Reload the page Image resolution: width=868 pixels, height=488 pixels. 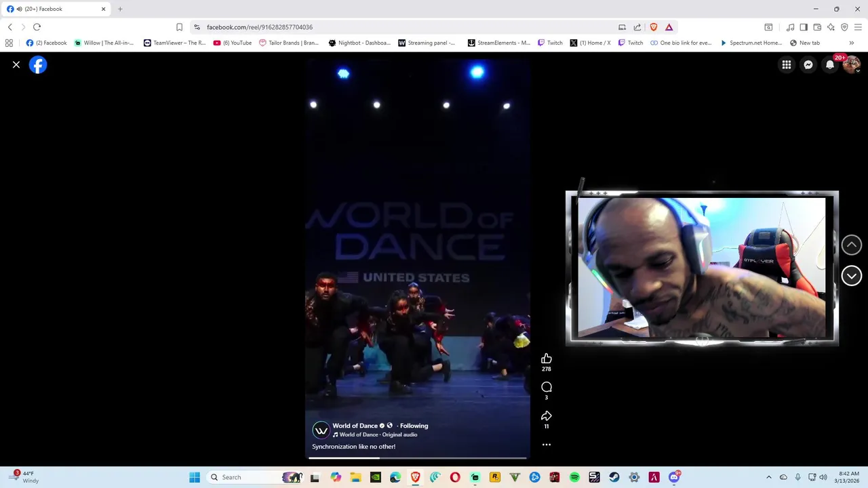click(37, 27)
